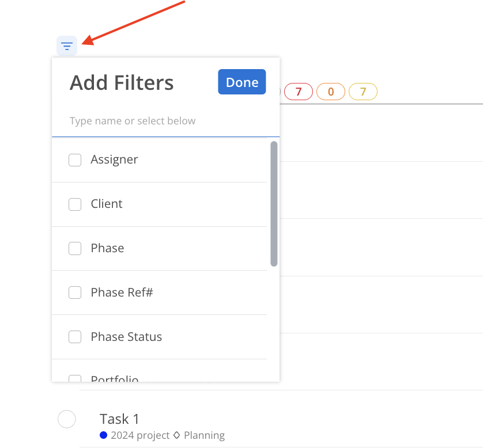Check the Assigner filter checkbox
483x448 pixels.
coord(75,160)
